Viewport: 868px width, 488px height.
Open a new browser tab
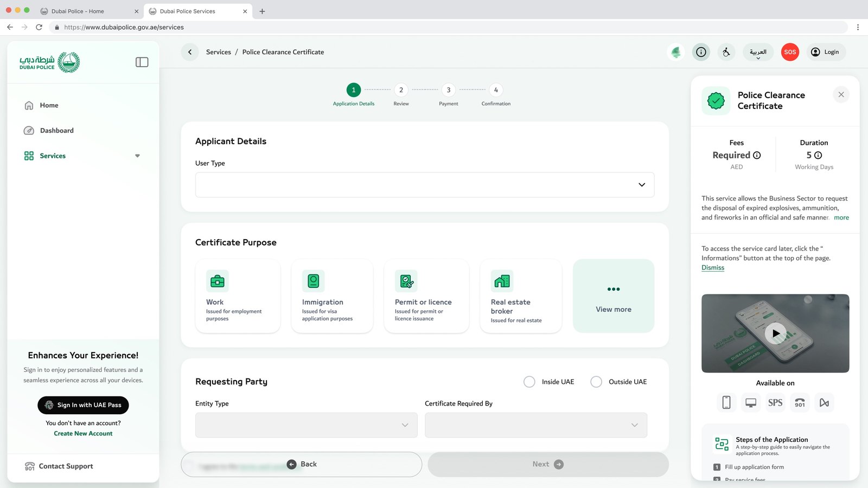(262, 11)
